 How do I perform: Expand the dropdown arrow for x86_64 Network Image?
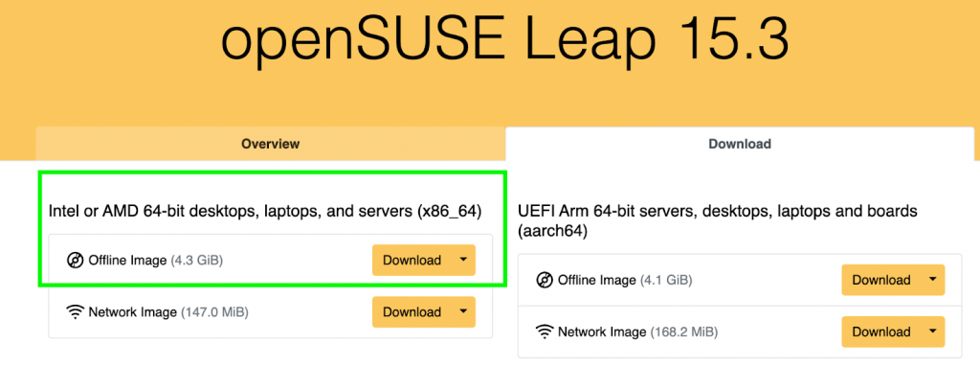click(463, 311)
